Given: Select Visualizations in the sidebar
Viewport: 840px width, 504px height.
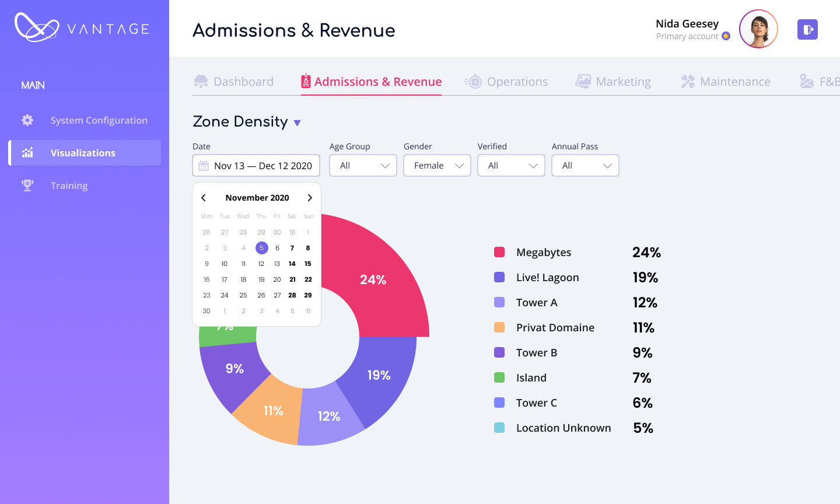Looking at the screenshot, I should click(85, 153).
